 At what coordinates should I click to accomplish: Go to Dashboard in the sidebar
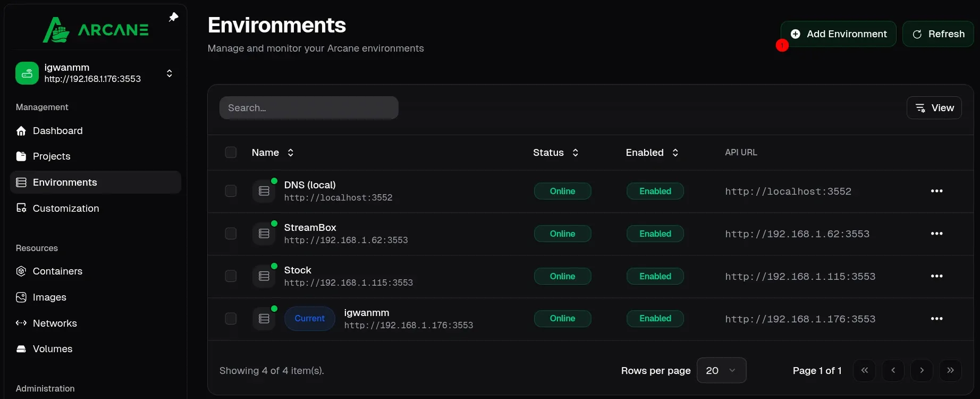[x=57, y=131]
